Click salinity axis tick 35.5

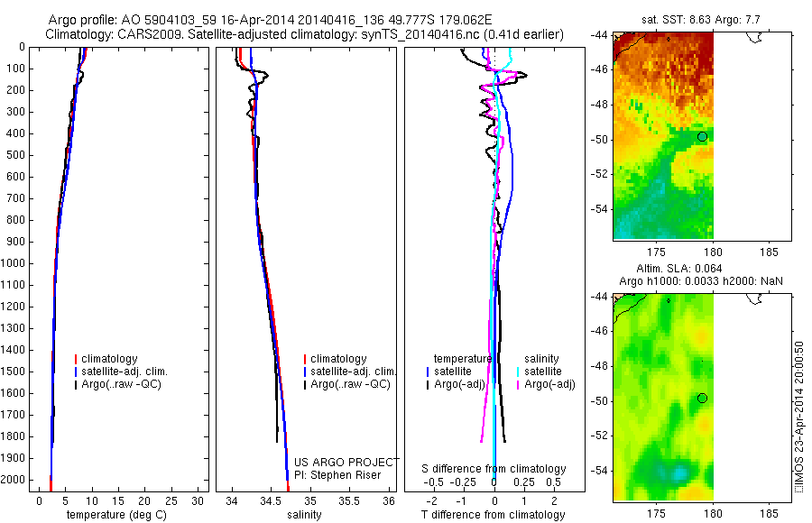(x=349, y=500)
